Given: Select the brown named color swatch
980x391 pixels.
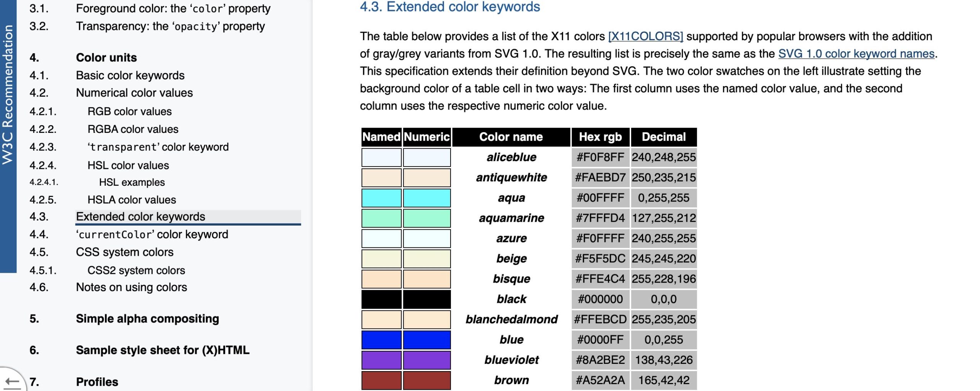Looking at the screenshot, I should (381, 380).
